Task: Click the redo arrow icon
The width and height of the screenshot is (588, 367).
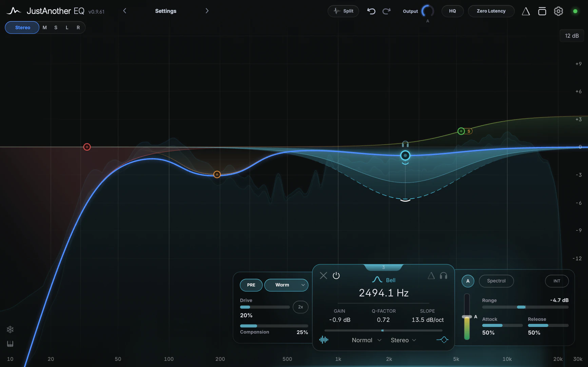Action: 387,11
